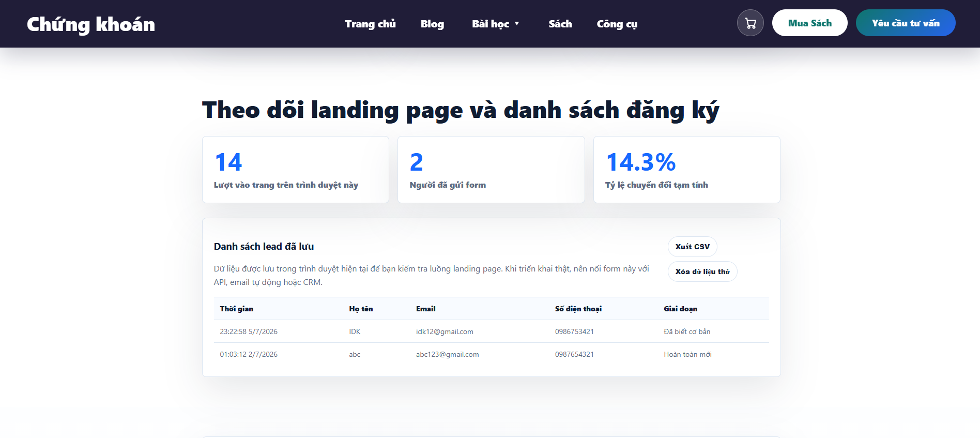This screenshot has width=980, height=438.
Task: Go to Trang chủ menu item
Action: tap(370, 24)
